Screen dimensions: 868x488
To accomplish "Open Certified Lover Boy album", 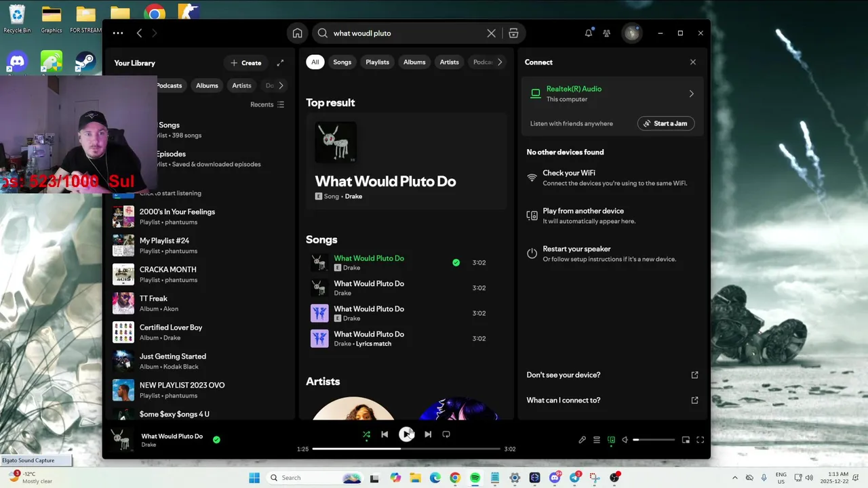I will (x=201, y=332).
